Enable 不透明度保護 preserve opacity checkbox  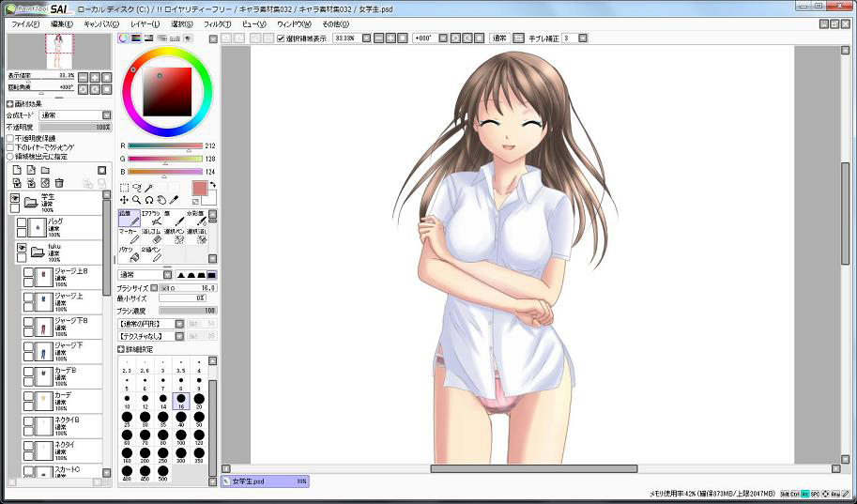(x=10, y=138)
